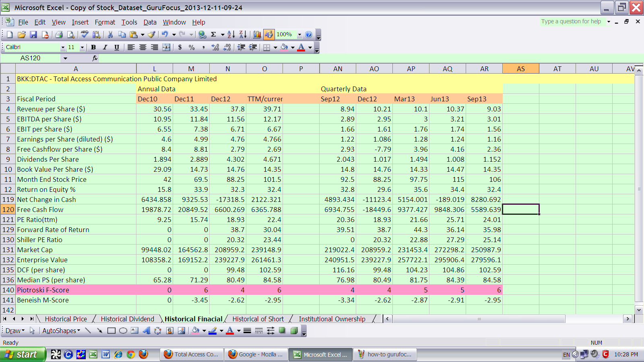The height and width of the screenshot is (362, 644).
Task: Apply Currency Style with the dollar icon
Action: point(180,47)
